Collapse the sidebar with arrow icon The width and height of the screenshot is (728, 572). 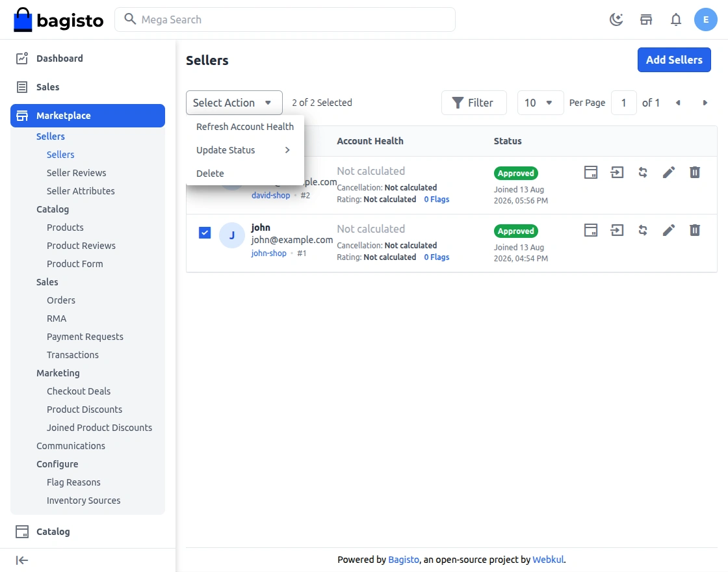point(22,560)
